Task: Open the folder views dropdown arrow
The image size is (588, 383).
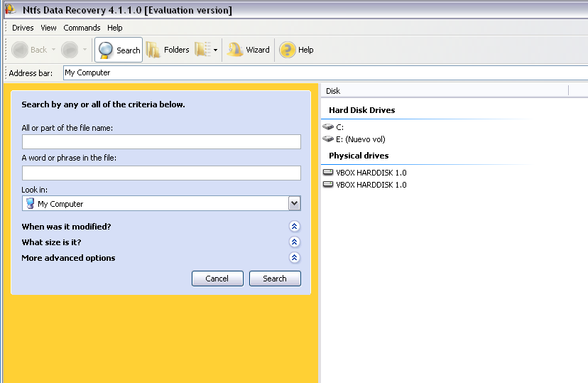Action: click(216, 50)
